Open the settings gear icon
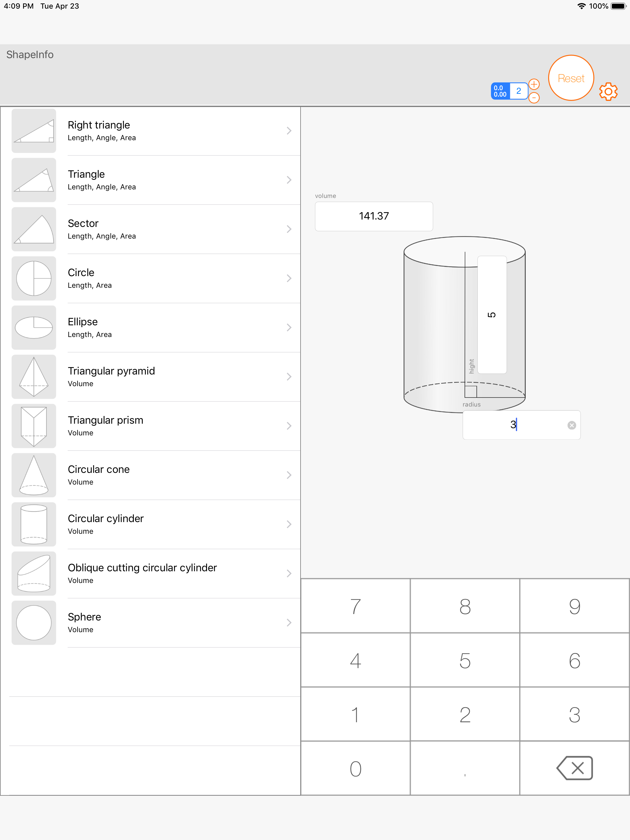630x840 pixels. click(x=608, y=91)
